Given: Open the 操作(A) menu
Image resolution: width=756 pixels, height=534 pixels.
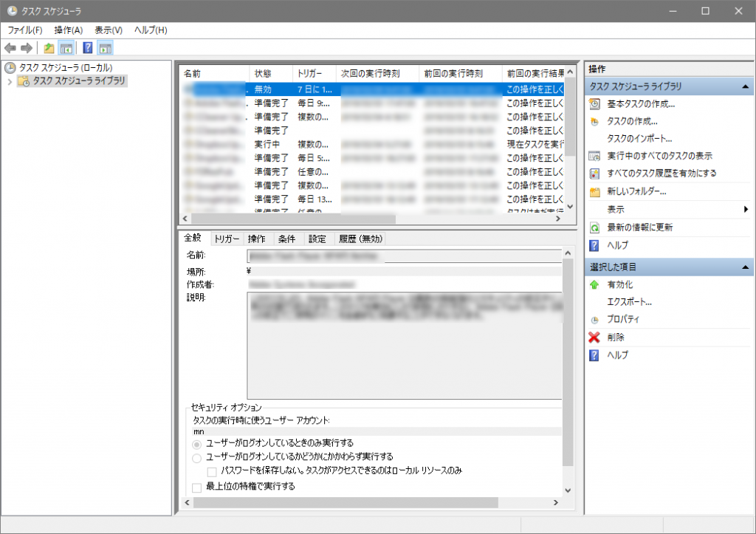Looking at the screenshot, I should (68, 30).
